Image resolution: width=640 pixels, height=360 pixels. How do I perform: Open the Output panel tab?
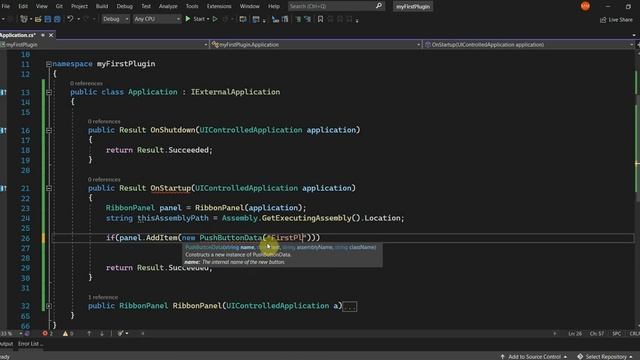point(6,344)
